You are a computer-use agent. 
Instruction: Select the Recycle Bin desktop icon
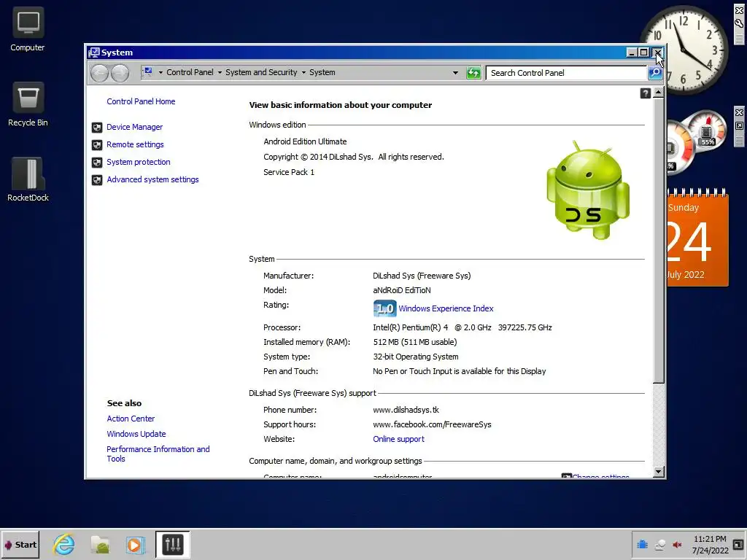point(28,104)
